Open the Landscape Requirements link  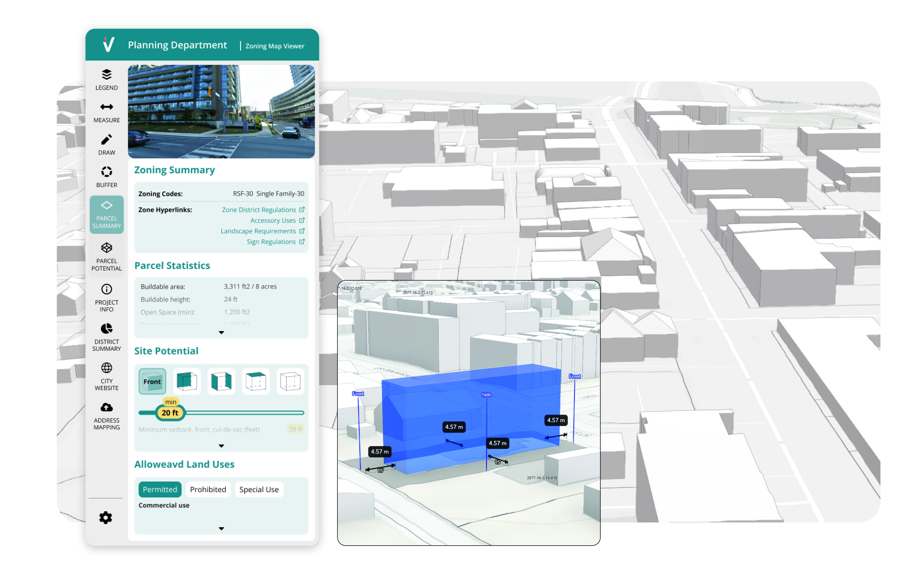[259, 232]
